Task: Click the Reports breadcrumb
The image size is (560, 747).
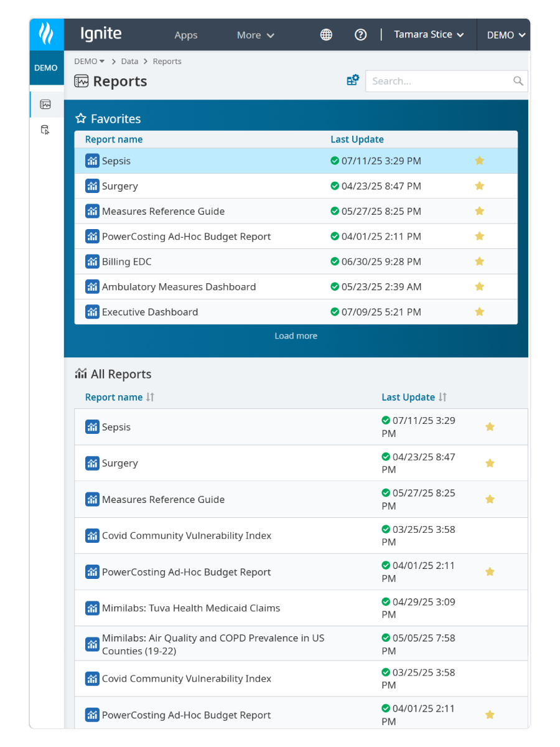Action: click(x=167, y=61)
